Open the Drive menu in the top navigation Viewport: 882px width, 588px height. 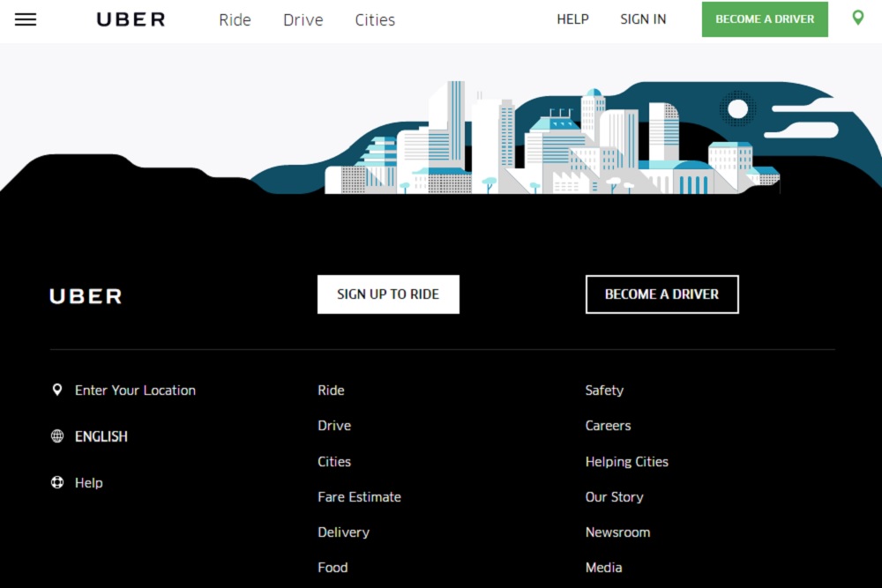[x=303, y=19]
